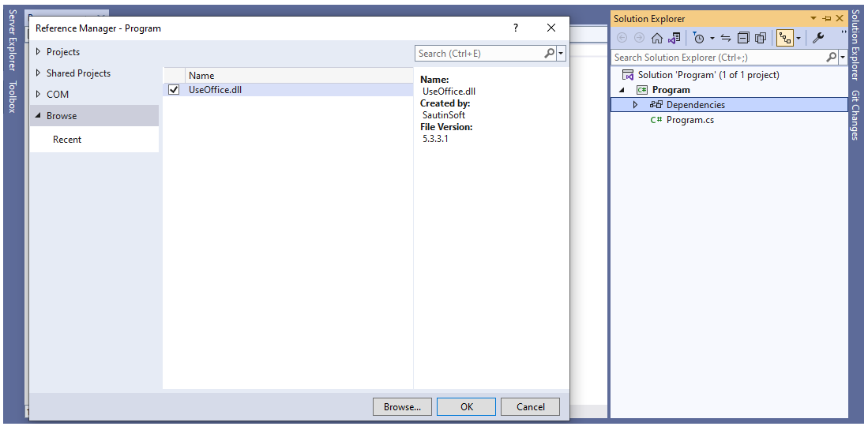This screenshot has height=430, width=868.
Task: Click the Show All Files icon
Action: coord(761,38)
